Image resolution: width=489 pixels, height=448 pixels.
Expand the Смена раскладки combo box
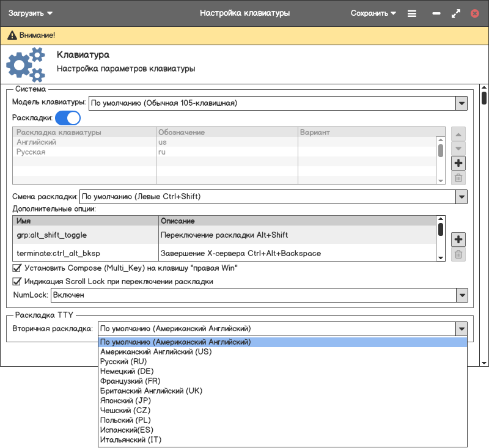pos(461,197)
